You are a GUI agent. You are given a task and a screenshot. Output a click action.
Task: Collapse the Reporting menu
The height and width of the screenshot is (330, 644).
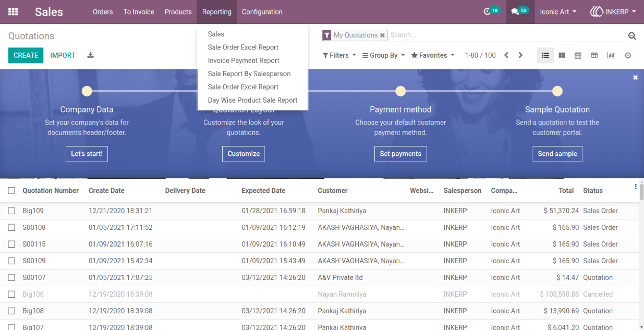click(216, 11)
